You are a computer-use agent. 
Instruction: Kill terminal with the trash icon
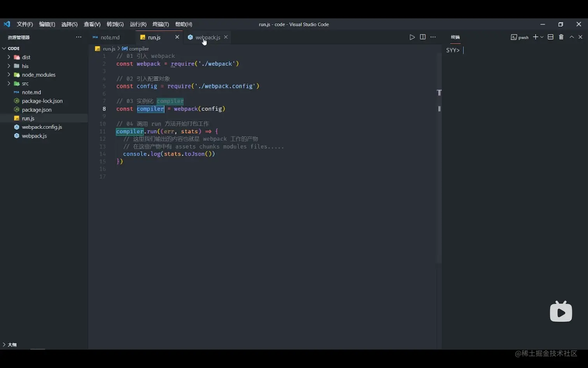point(561,37)
